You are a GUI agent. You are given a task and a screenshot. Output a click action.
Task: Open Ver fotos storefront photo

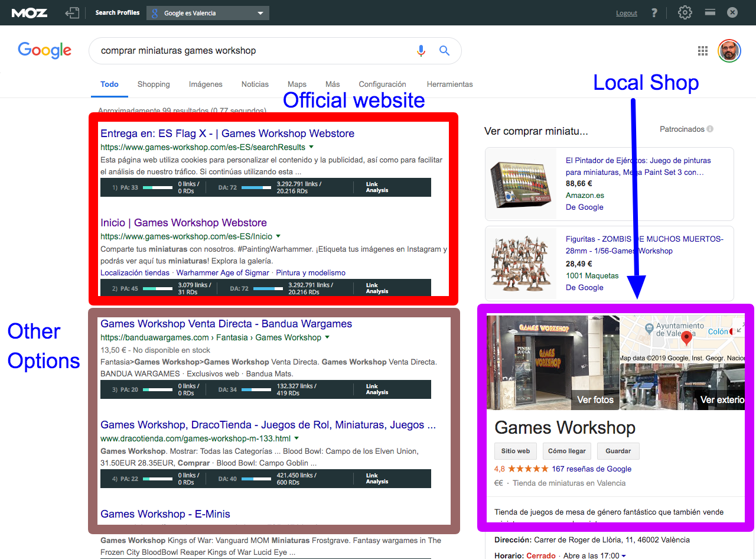(552, 362)
